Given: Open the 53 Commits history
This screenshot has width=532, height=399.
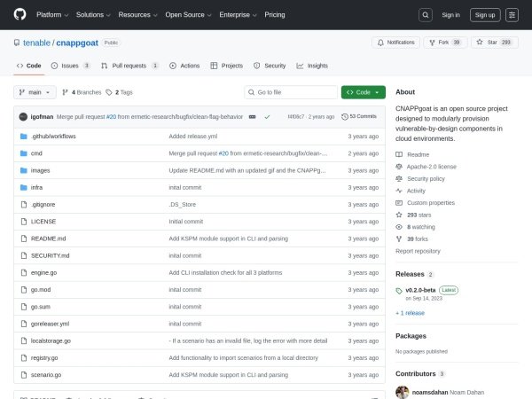Looking at the screenshot, I should [359, 116].
